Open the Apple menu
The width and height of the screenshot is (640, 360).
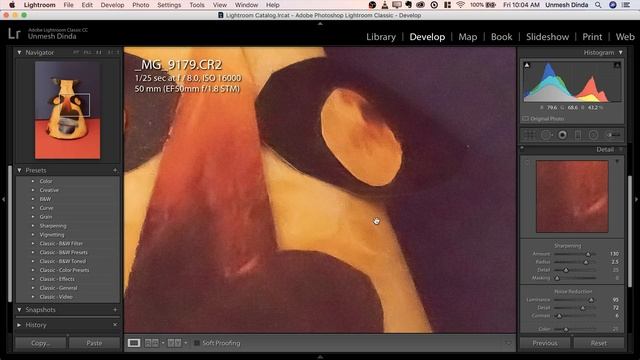[x=12, y=5]
